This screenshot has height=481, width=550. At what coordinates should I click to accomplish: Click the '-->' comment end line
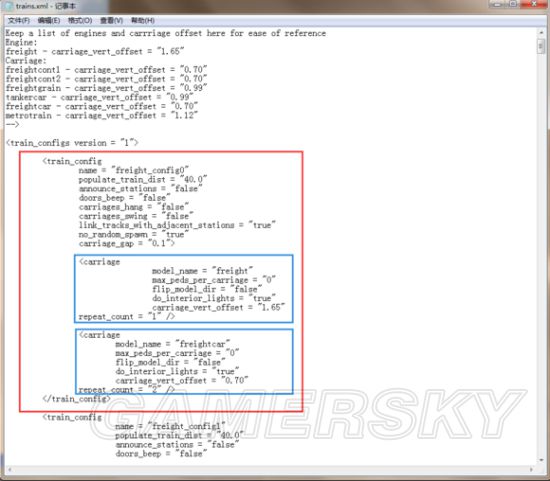[x=12, y=125]
